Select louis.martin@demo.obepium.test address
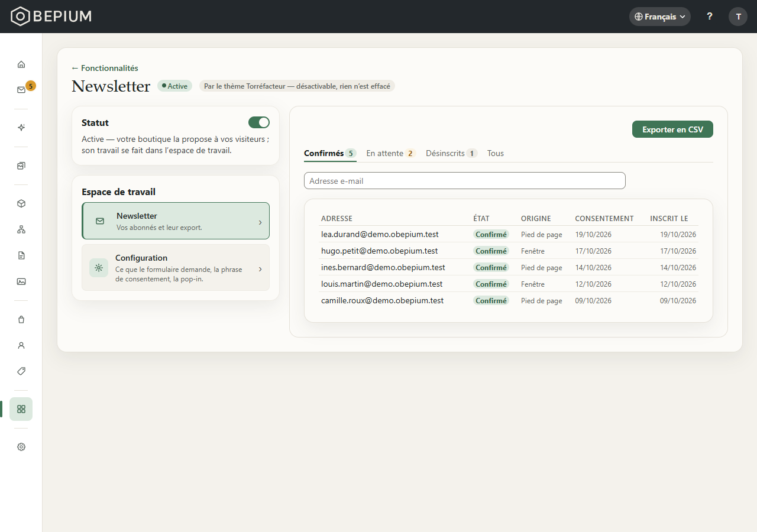Screen dimensions: 757x532 click(382, 284)
